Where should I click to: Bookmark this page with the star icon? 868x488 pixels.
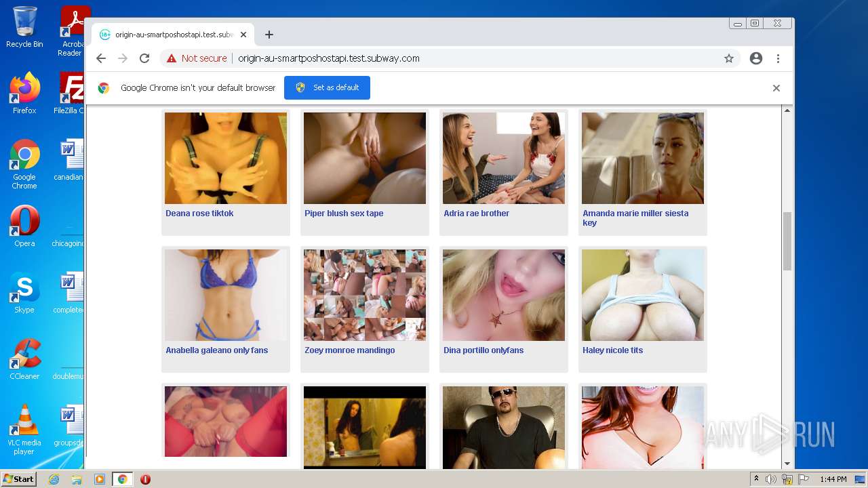point(729,58)
